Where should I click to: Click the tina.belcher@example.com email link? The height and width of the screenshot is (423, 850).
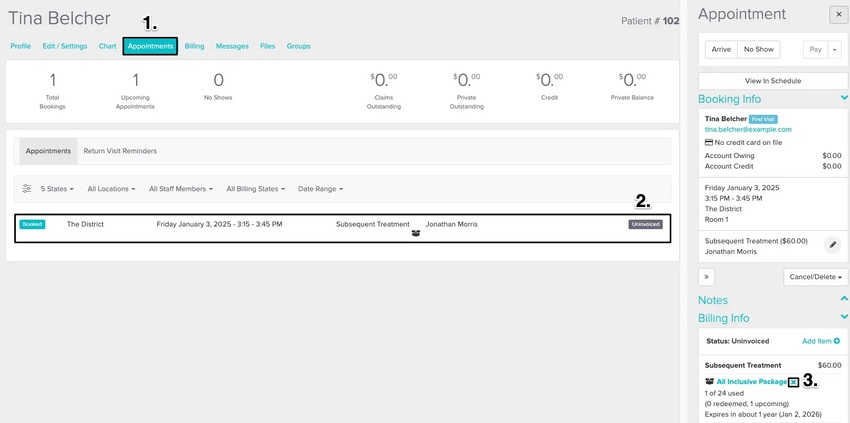[748, 130]
